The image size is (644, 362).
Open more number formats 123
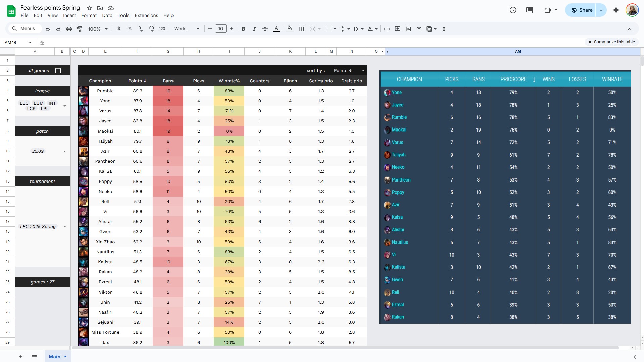point(162,29)
